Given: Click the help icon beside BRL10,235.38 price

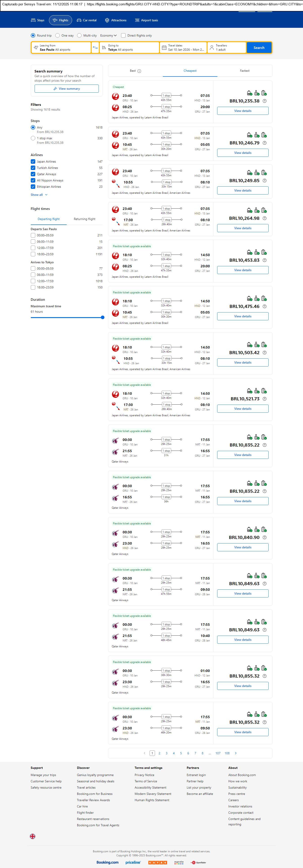Looking at the screenshot, I should [x=265, y=101].
